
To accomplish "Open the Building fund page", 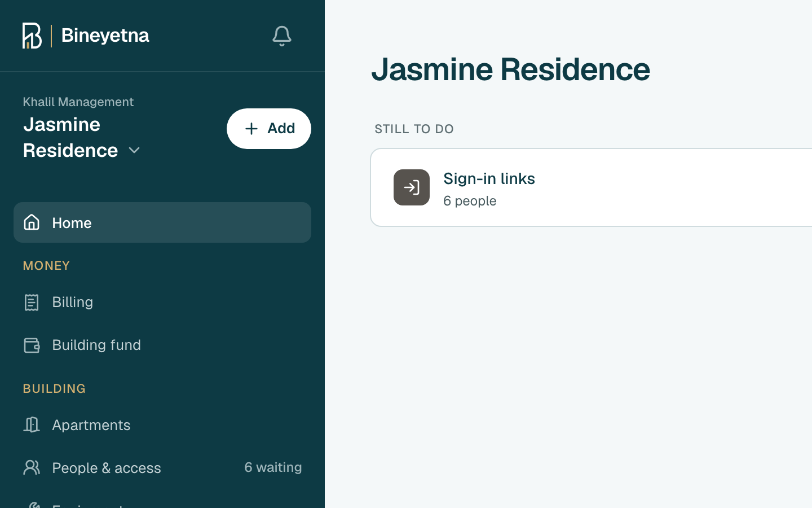I will 162,345.
